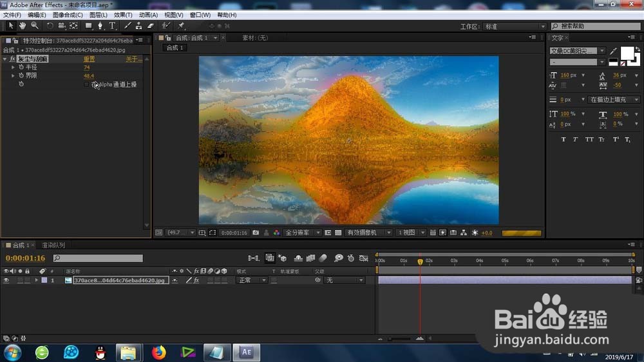Click 重置 to reset the effect
This screenshot has width=644, height=362.
click(89, 59)
